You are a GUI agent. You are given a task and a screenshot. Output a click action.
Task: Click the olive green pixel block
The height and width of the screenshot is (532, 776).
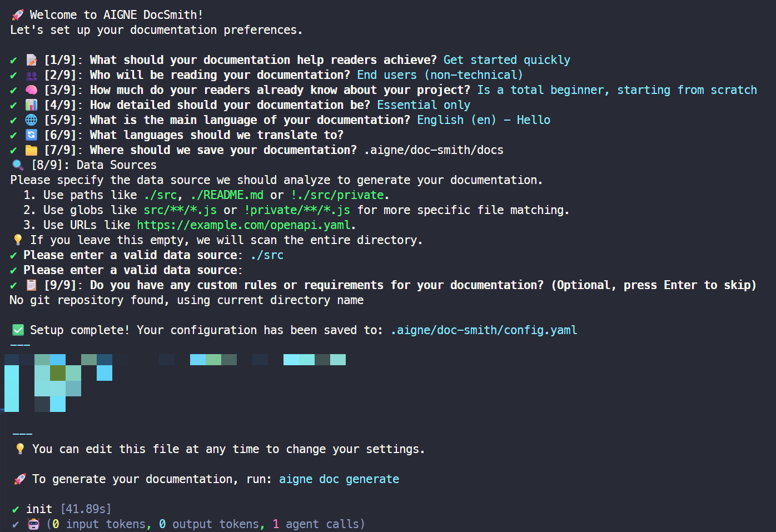pos(58,373)
